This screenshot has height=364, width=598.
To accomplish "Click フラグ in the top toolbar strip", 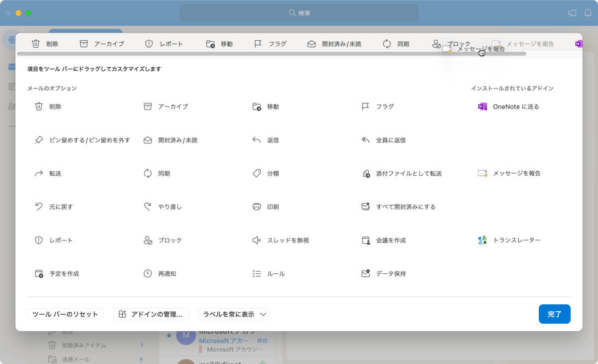I will click(x=270, y=44).
